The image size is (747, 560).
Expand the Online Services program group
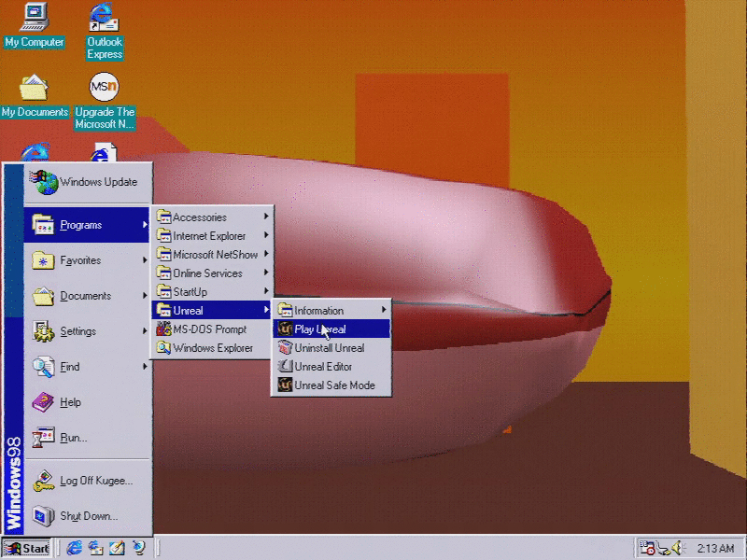pos(213,273)
